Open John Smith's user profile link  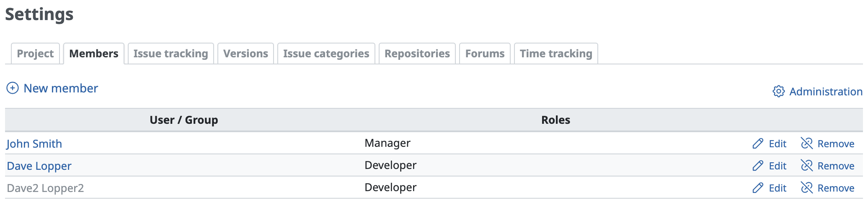[34, 144]
